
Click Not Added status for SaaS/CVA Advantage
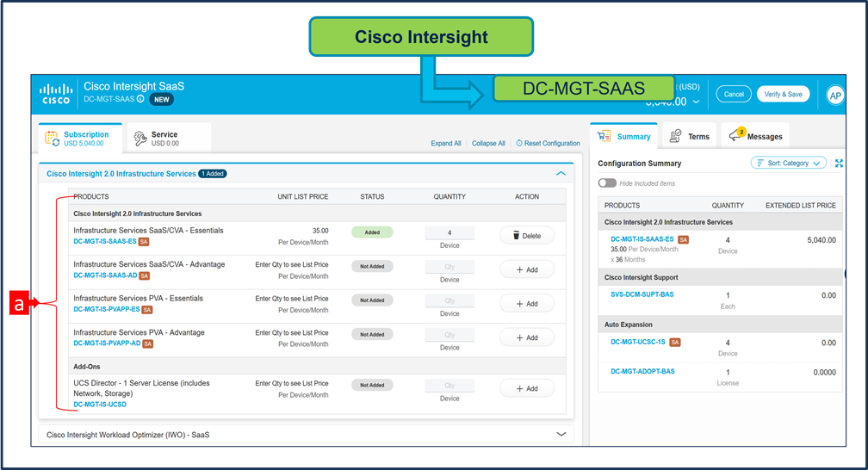(372, 266)
